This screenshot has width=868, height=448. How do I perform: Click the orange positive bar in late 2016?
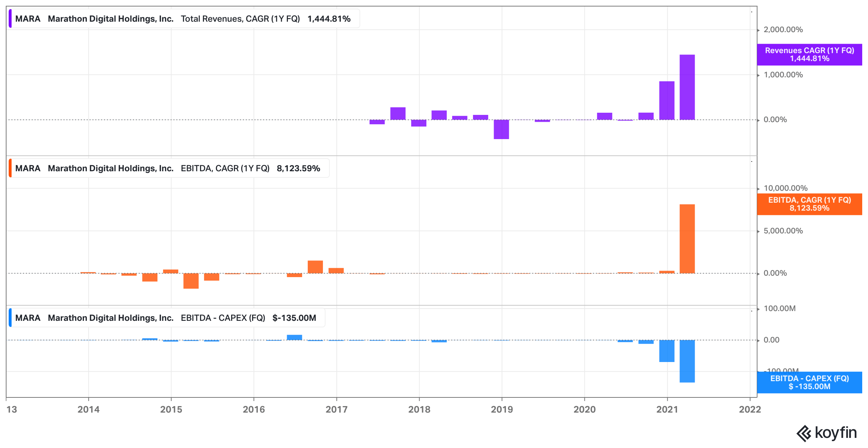(315, 267)
